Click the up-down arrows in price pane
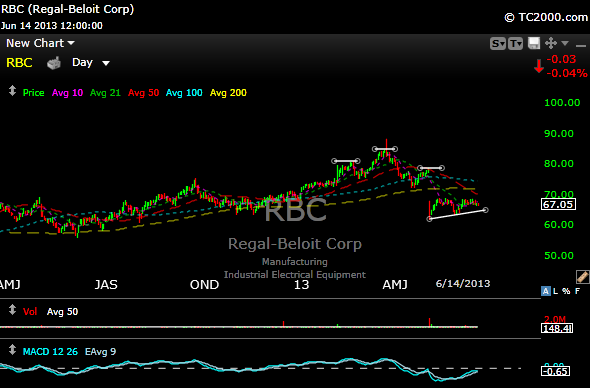590x388 pixels. [x=12, y=91]
